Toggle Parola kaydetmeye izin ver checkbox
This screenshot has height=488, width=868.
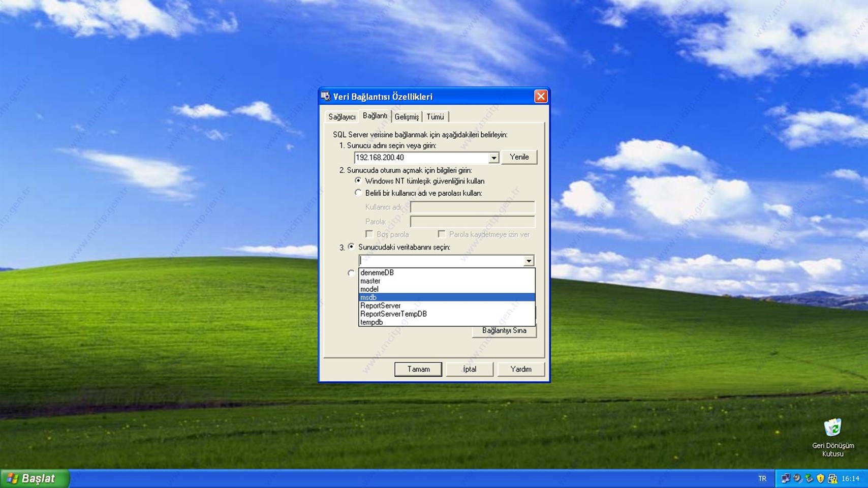click(442, 234)
